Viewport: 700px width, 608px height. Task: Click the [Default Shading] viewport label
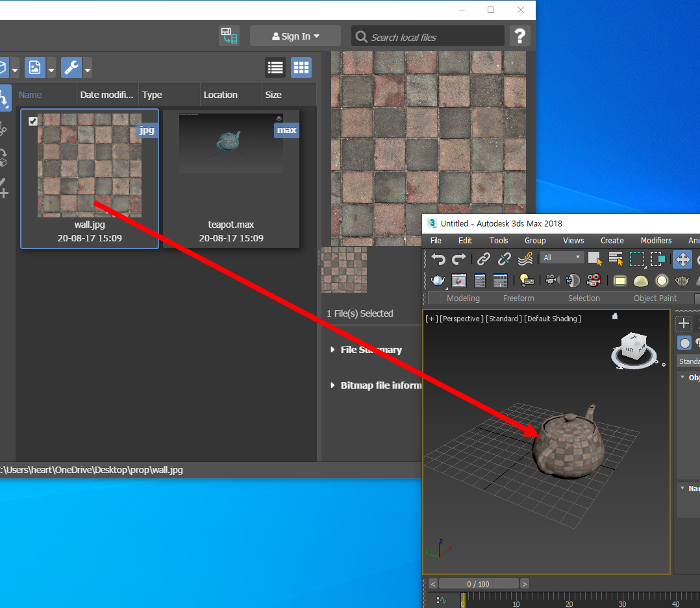(553, 319)
